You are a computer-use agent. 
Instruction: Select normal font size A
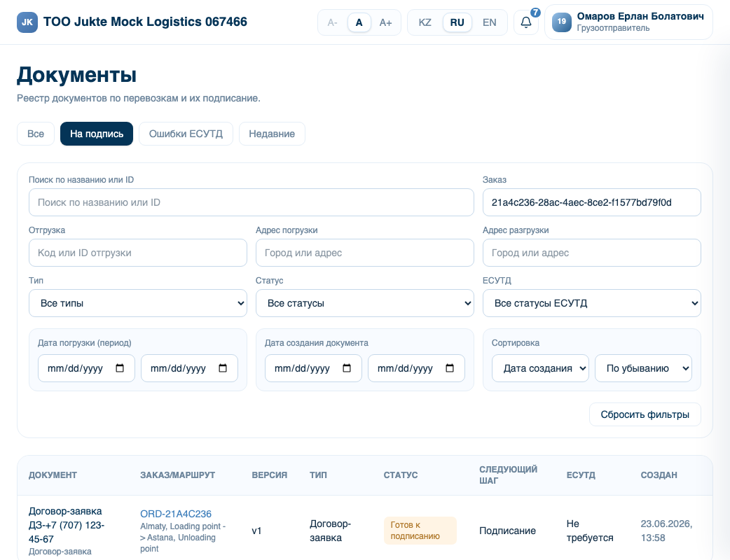coord(359,22)
